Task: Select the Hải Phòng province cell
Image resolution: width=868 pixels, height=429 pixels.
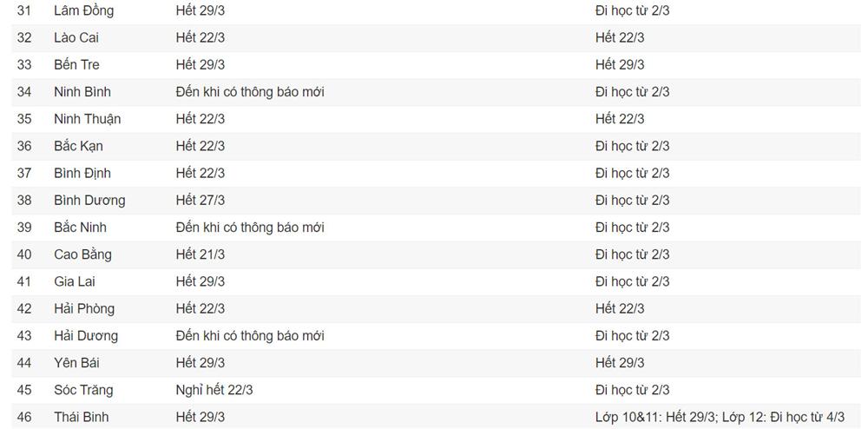Action: click(84, 308)
